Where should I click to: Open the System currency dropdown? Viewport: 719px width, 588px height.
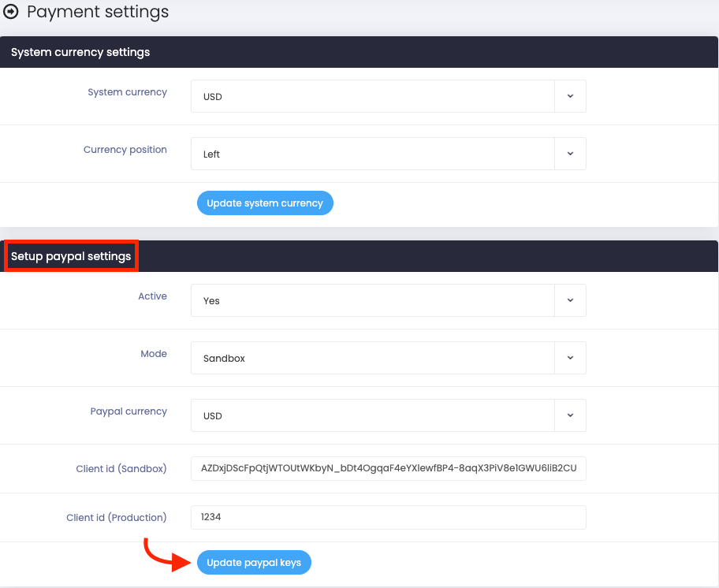[x=389, y=96]
